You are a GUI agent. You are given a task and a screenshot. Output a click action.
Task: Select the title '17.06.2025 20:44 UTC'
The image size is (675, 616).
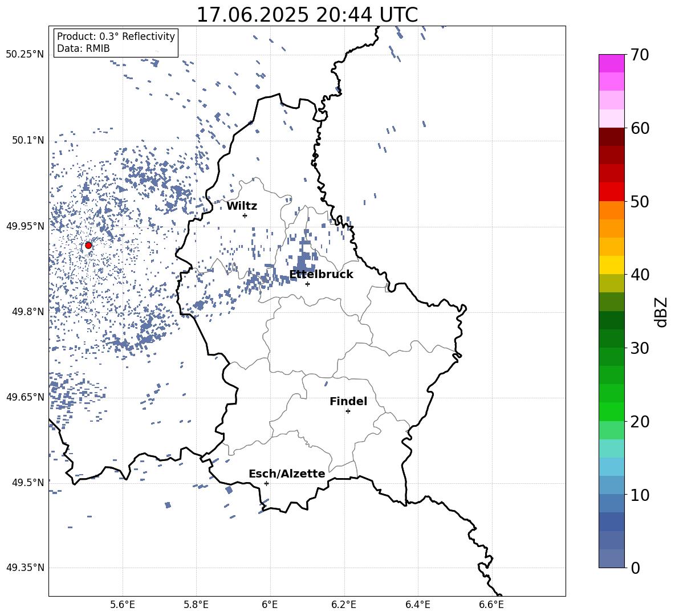coord(307,15)
